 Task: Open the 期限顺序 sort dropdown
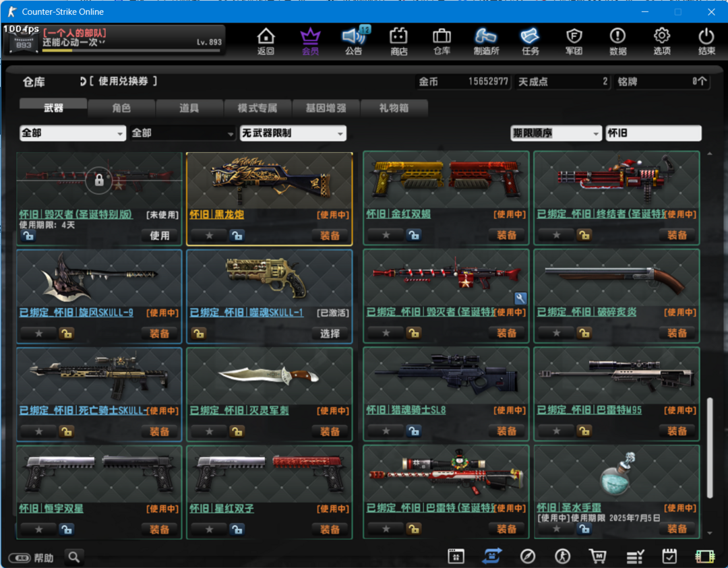click(x=556, y=133)
